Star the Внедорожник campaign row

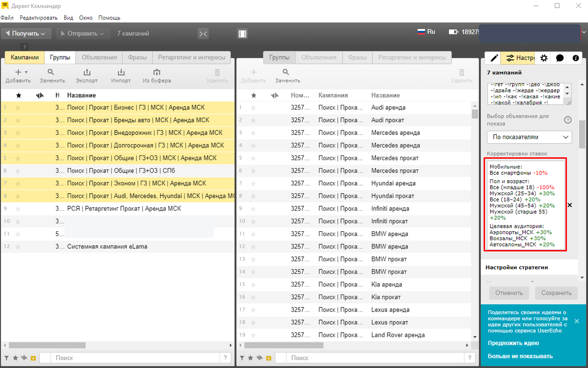point(19,133)
